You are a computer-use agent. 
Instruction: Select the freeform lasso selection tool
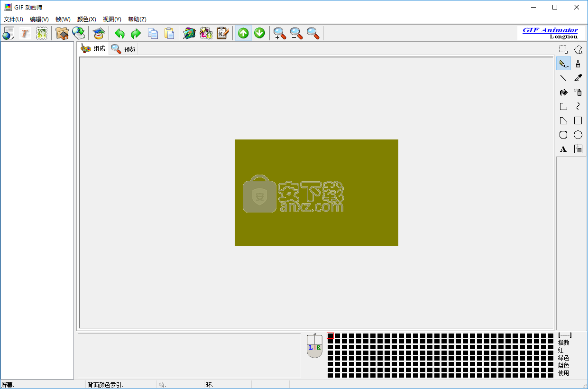(578, 49)
